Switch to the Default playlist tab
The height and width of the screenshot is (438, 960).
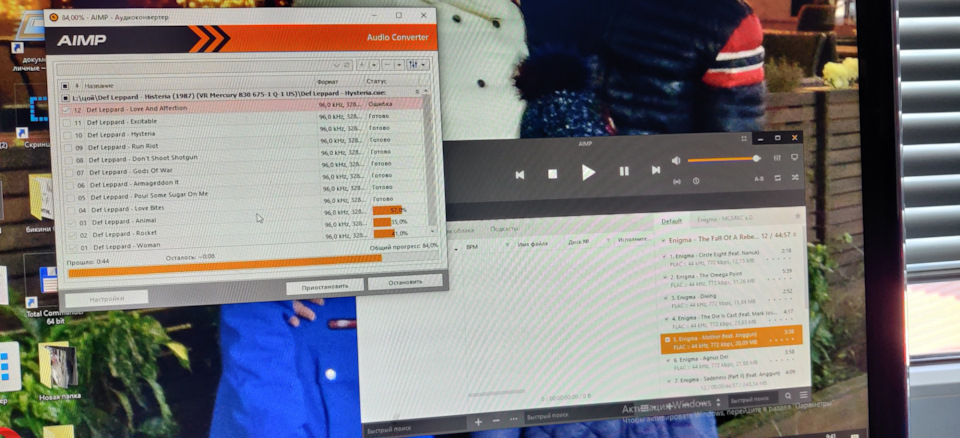point(671,221)
